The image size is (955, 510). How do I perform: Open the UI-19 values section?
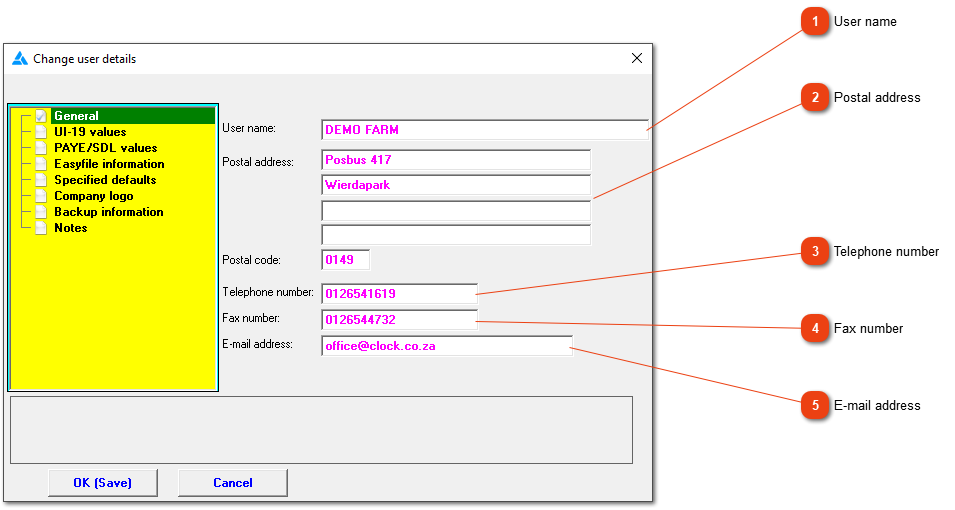[90, 132]
